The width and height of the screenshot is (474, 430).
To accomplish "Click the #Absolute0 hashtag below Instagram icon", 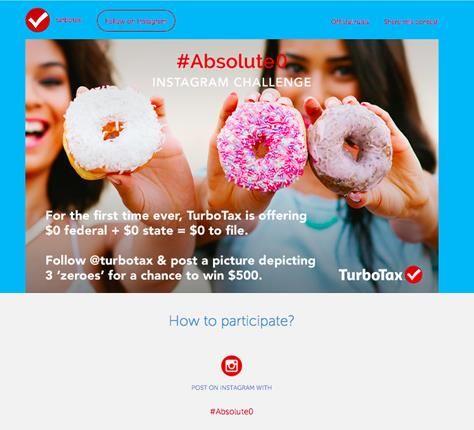I will pos(232,411).
